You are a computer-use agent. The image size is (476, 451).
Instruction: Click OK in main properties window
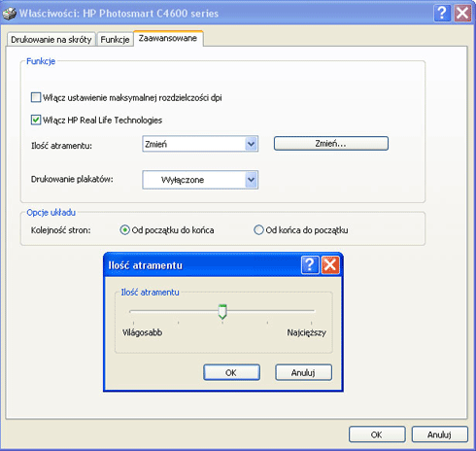click(x=377, y=434)
